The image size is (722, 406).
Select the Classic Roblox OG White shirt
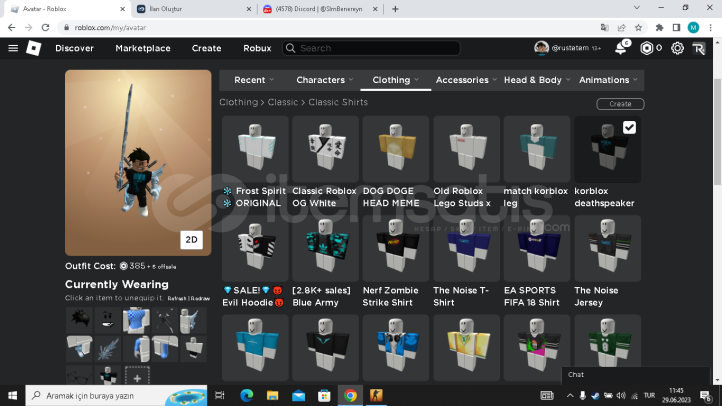[326, 149]
